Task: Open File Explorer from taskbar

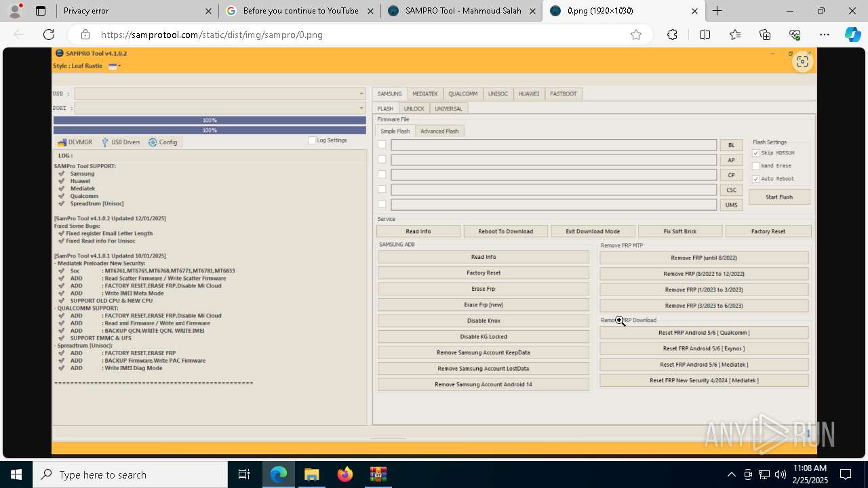Action: [311, 474]
